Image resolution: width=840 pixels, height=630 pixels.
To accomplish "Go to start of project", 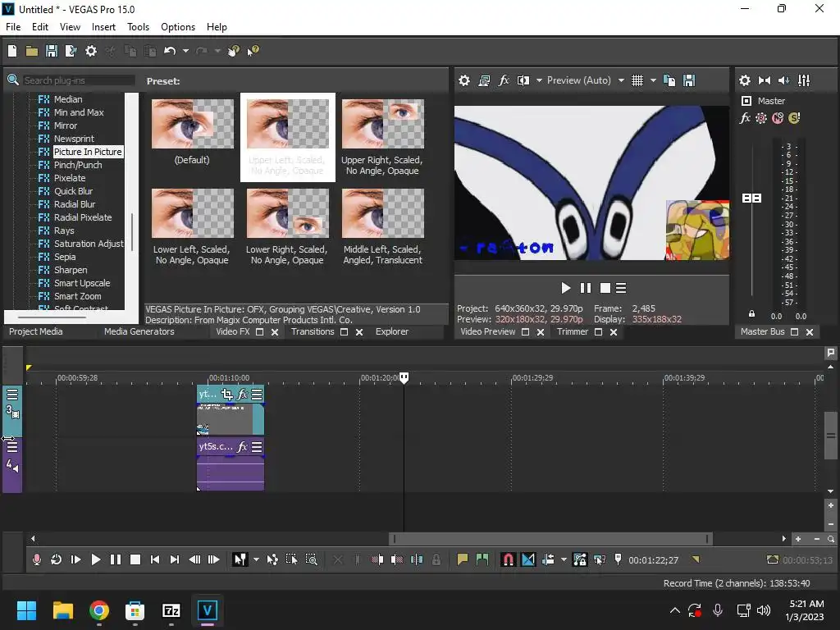I will [155, 559].
